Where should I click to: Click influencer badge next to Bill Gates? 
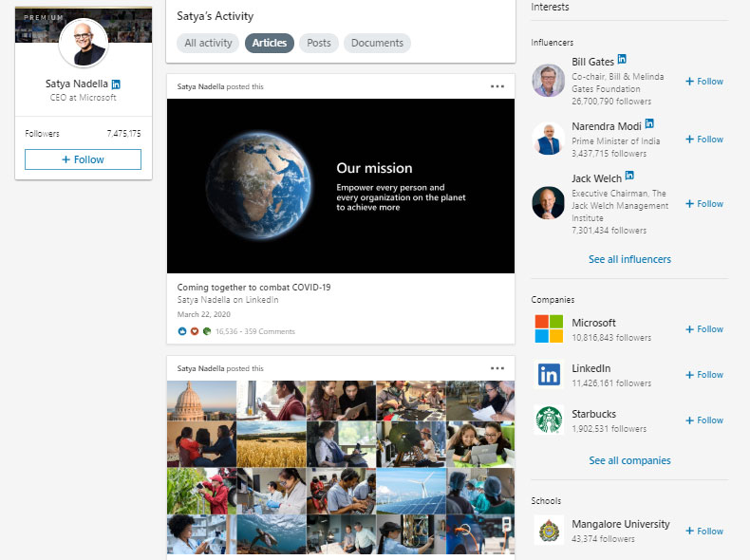coord(622,59)
